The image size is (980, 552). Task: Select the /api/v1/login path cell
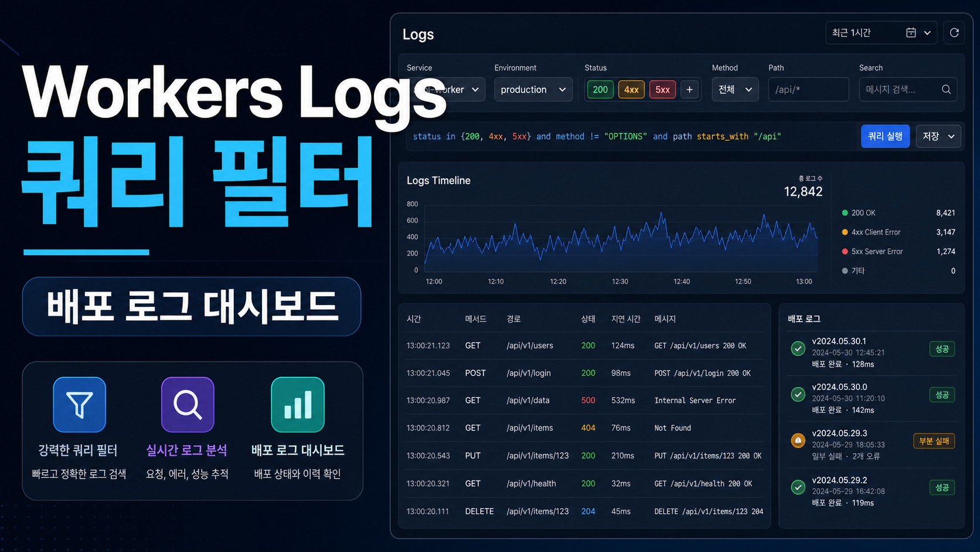[529, 373]
